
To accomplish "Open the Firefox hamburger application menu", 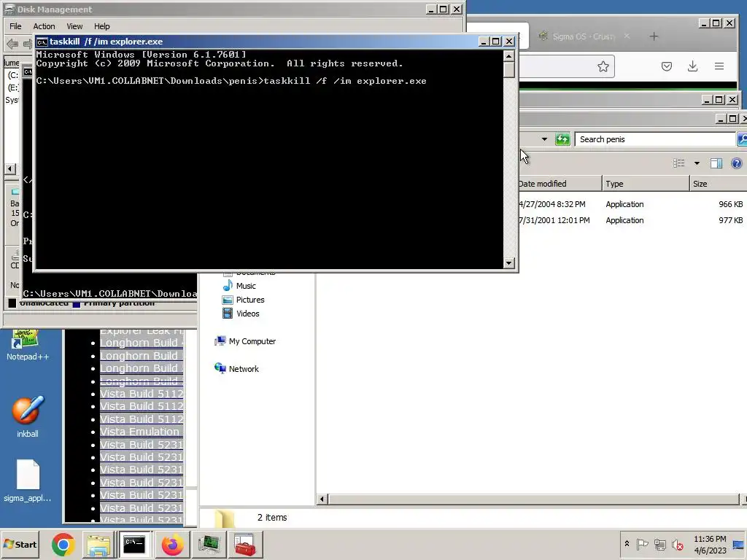I will 719,66.
